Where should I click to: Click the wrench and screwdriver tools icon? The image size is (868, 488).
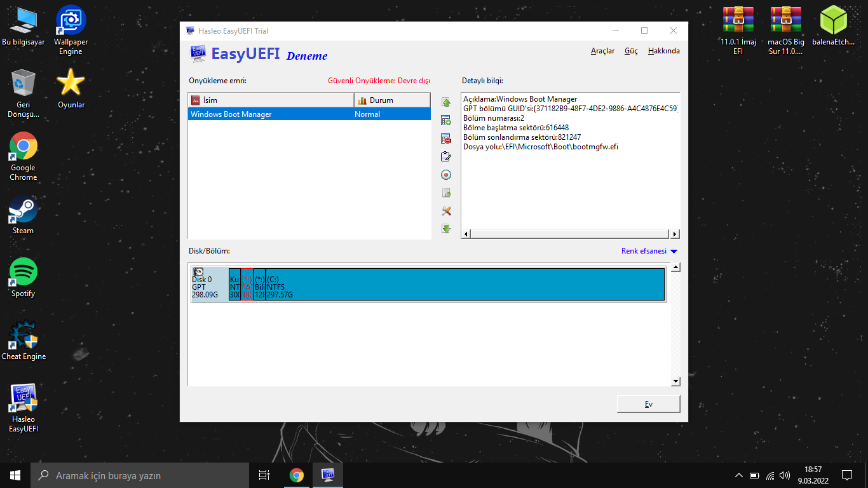(x=446, y=211)
